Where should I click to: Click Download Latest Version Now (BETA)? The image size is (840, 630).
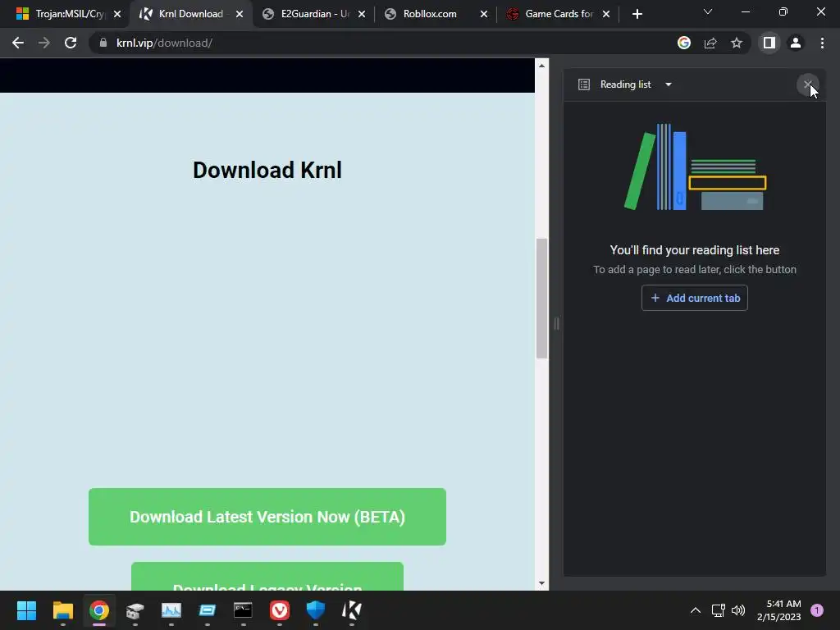coord(267,517)
